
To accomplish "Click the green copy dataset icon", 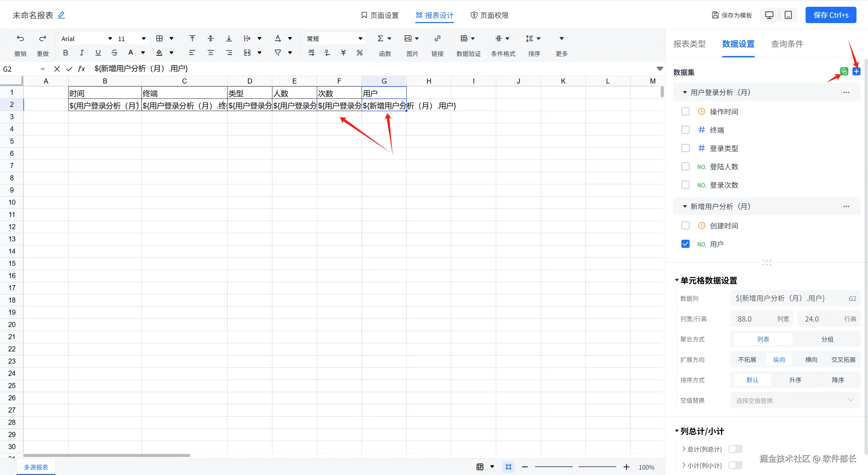I will [844, 71].
